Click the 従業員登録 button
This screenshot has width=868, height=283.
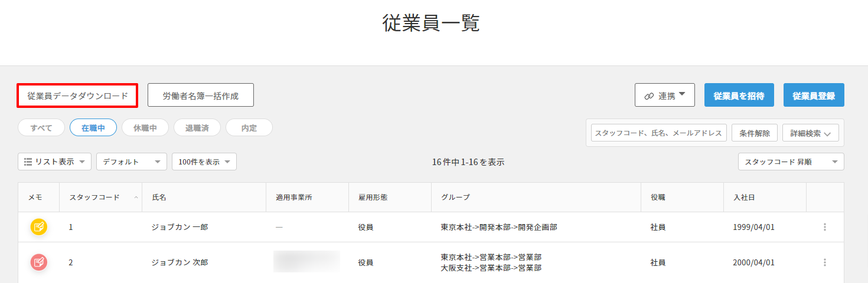click(814, 96)
